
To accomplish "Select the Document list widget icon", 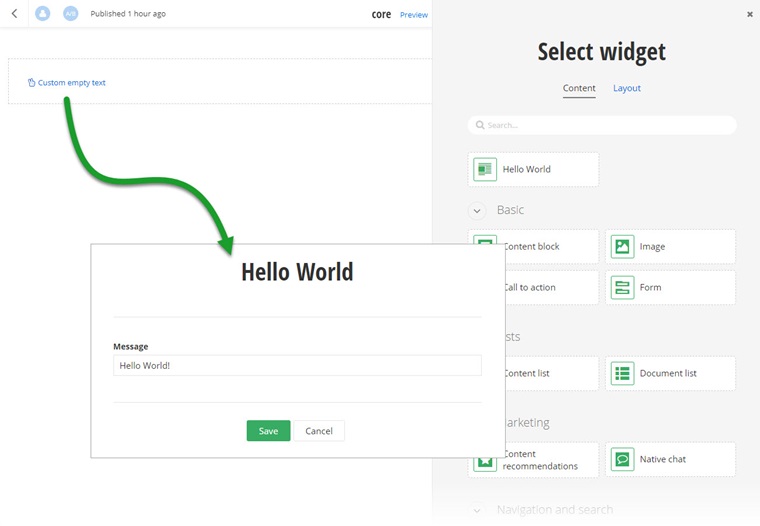I will [x=622, y=373].
